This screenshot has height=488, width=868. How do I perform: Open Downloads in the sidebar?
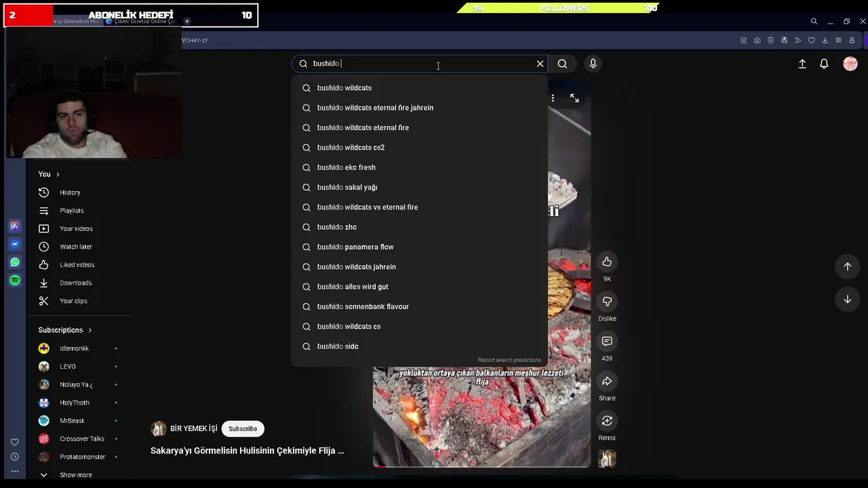pos(75,283)
